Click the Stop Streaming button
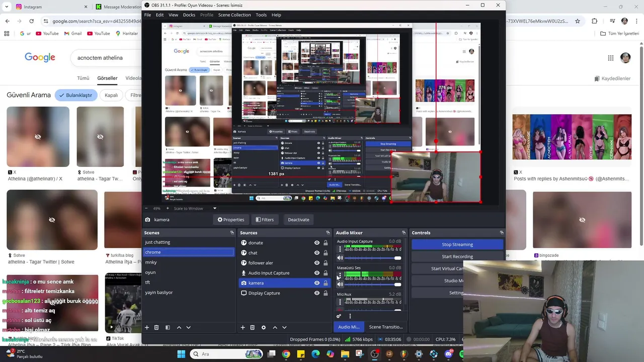Screen dimensions: 644x362 point(457,244)
